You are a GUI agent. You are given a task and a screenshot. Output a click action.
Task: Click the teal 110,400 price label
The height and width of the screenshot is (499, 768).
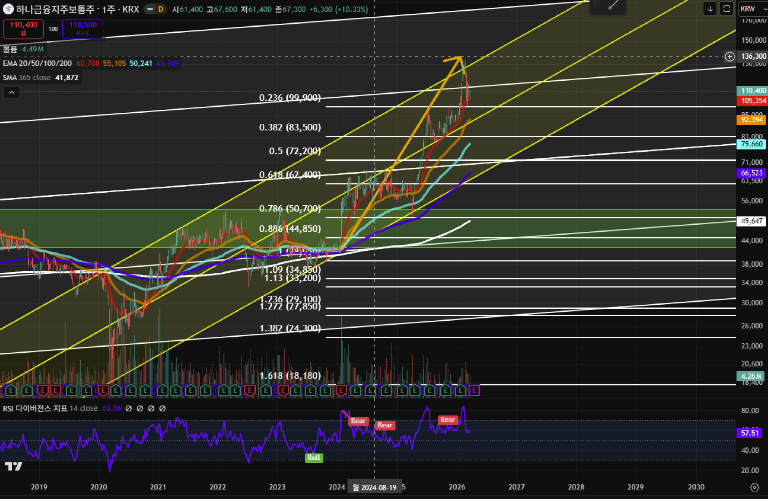752,91
